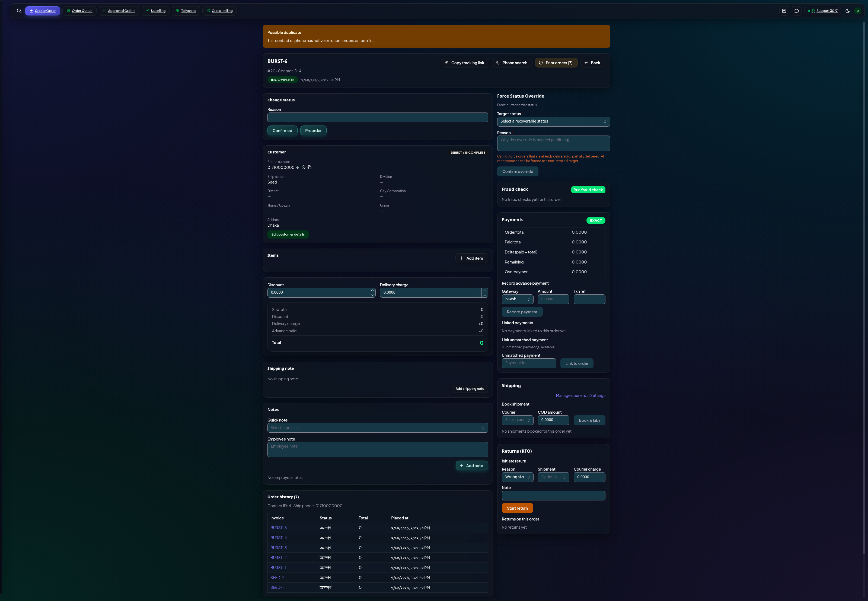Increase the Discount stepper value
Screen dimensions: 868x601
coord(372,290)
